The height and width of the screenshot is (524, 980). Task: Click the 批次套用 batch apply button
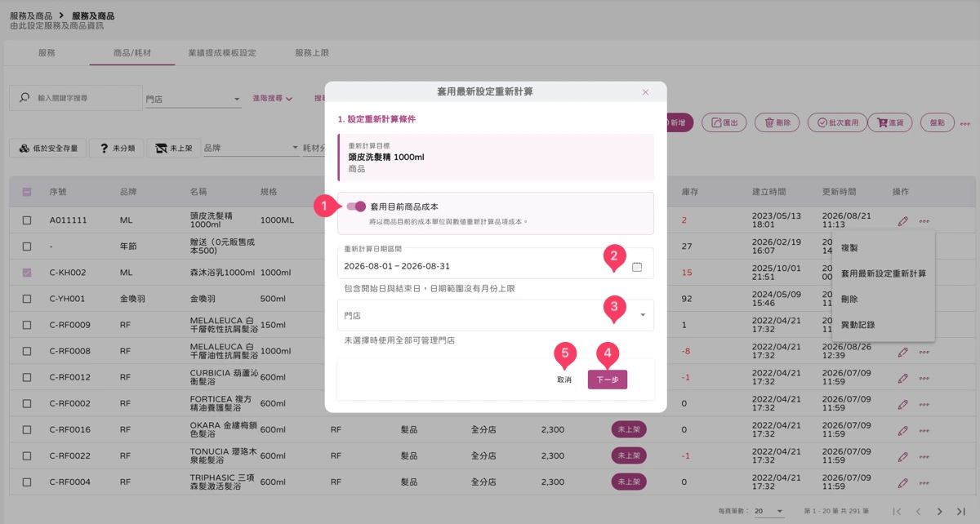point(836,122)
